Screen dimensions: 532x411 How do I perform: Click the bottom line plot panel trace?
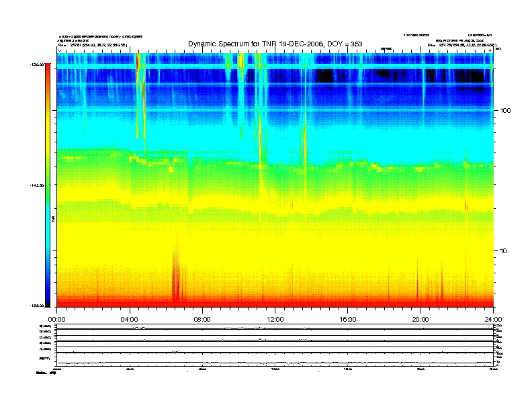click(x=275, y=363)
